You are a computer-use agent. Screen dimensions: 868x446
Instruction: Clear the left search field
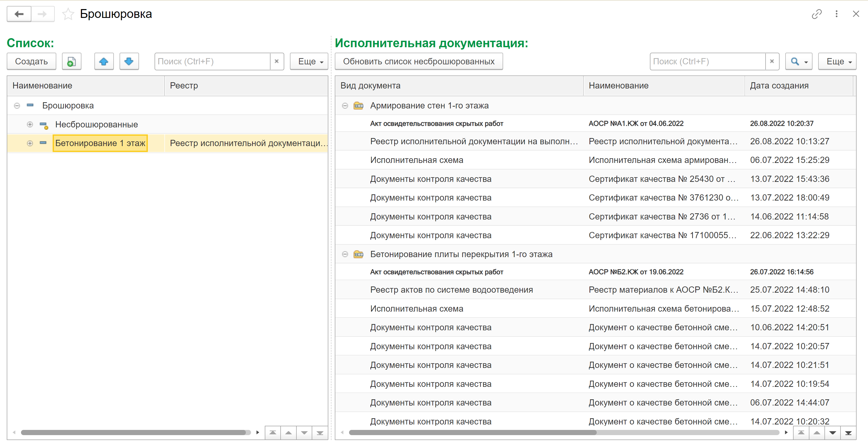[277, 61]
